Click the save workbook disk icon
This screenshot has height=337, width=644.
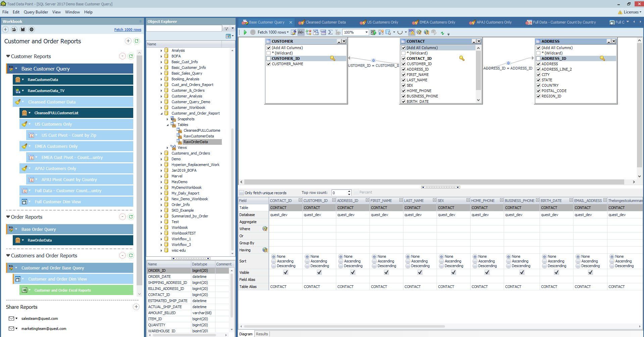[x=23, y=30]
